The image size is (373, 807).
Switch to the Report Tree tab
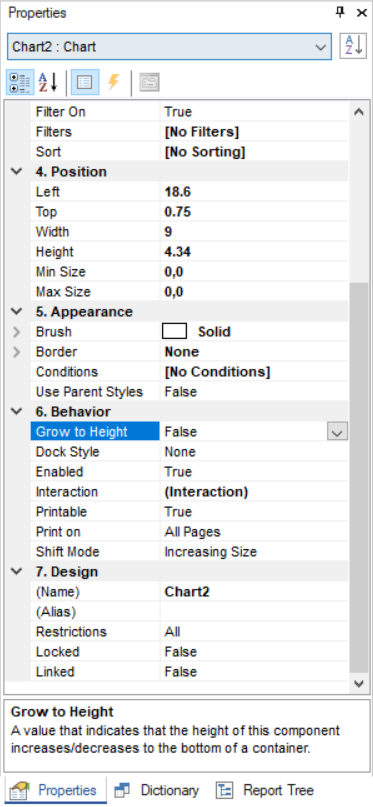coord(265,790)
